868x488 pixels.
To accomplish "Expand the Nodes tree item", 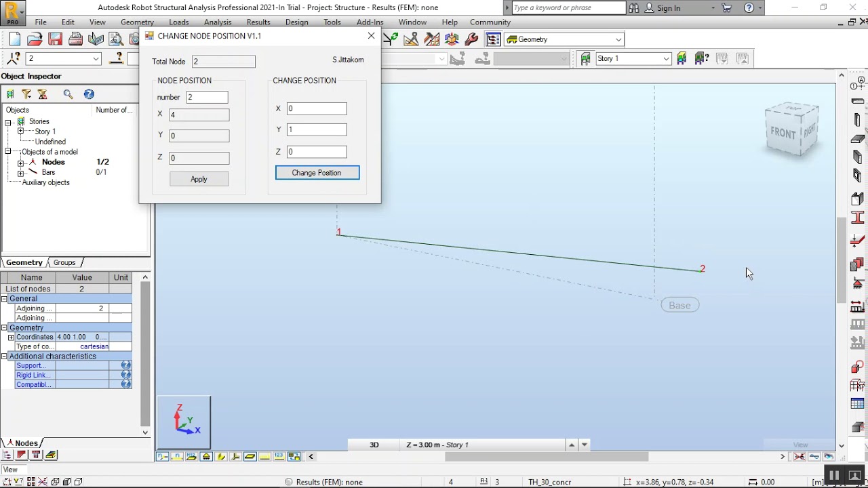I will (x=20, y=163).
